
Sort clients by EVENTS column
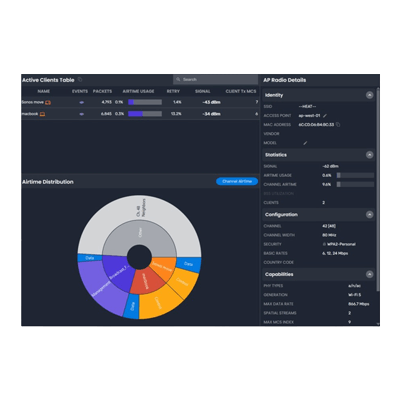[x=80, y=91]
